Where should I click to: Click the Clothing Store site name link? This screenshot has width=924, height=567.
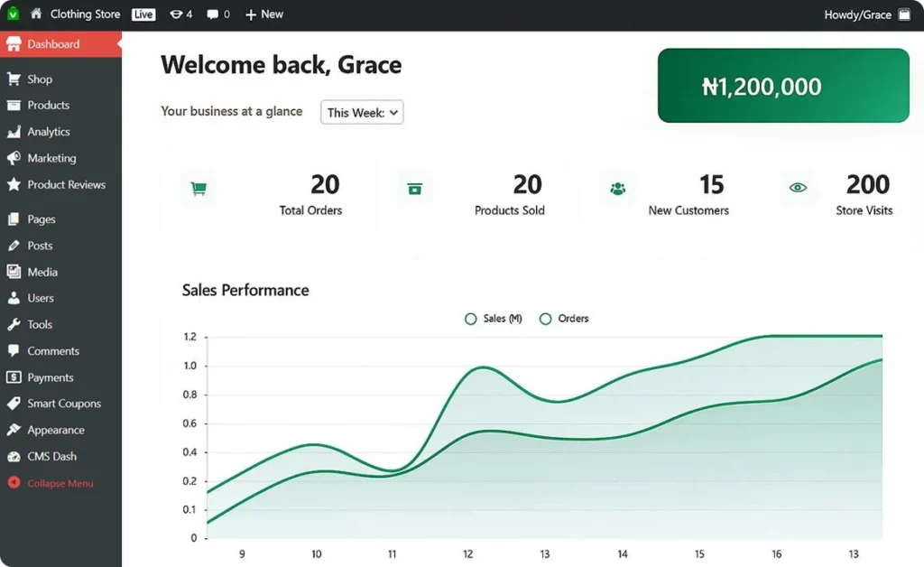[x=85, y=14]
